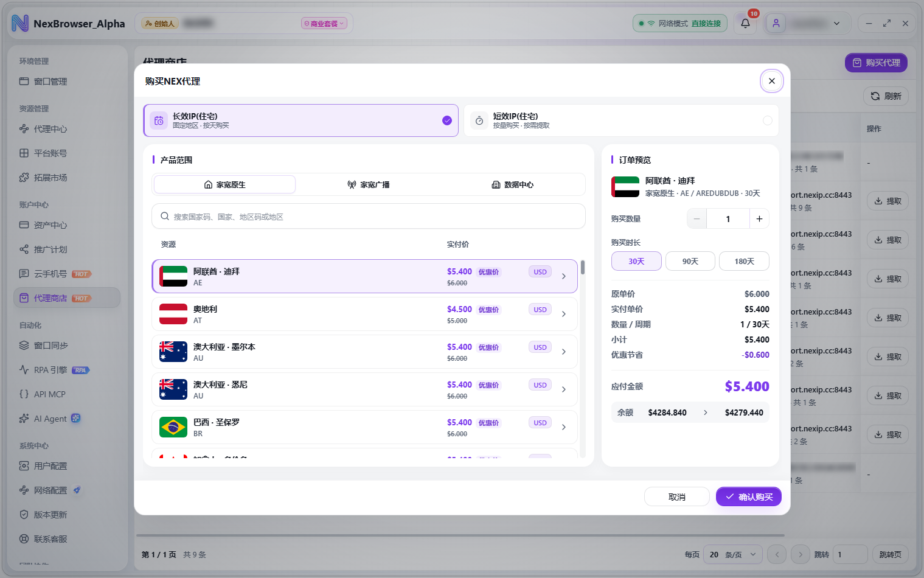Confirm purchase with 确认购买 button
This screenshot has height=578, width=924.
[749, 496]
